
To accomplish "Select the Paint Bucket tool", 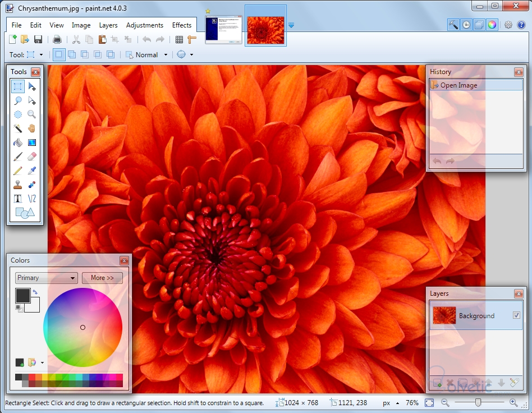I will click(x=18, y=143).
